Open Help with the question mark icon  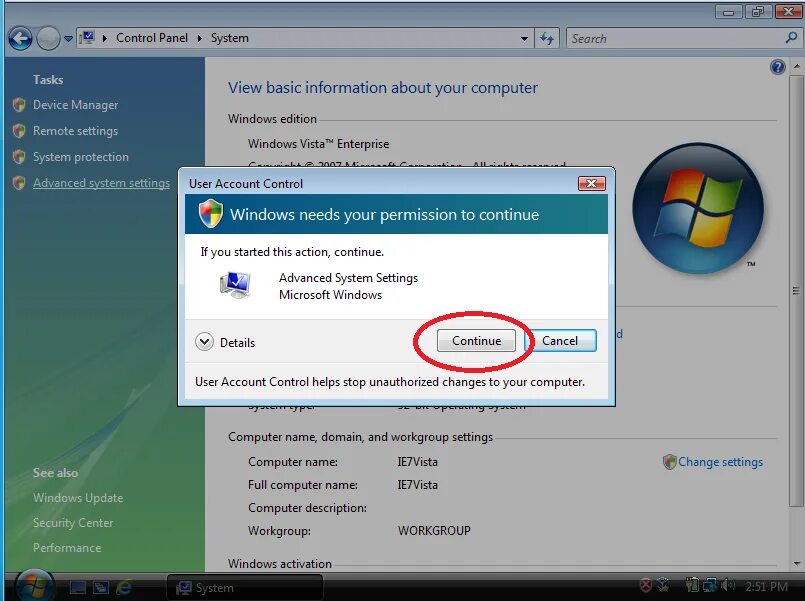[777, 67]
